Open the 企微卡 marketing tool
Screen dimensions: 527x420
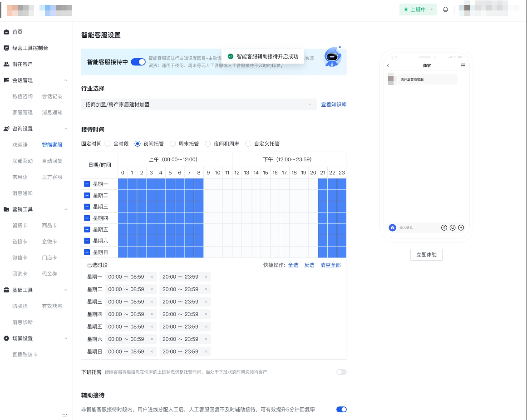point(49,242)
